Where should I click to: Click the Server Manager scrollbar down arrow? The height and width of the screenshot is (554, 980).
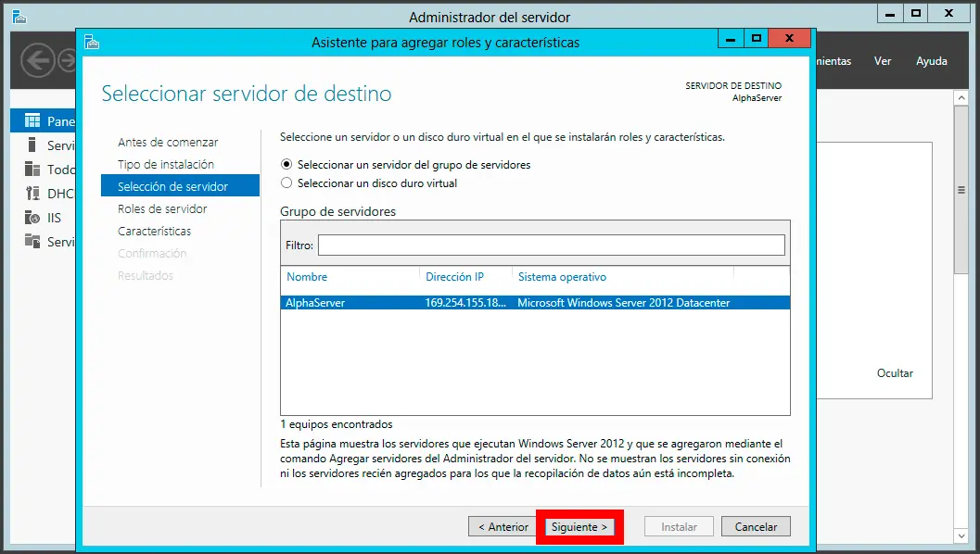click(961, 535)
